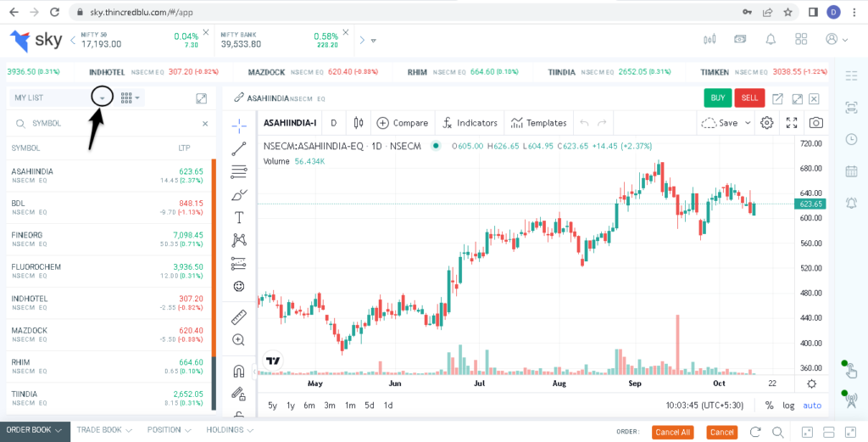Open the funds wallet icon in header

click(x=740, y=39)
